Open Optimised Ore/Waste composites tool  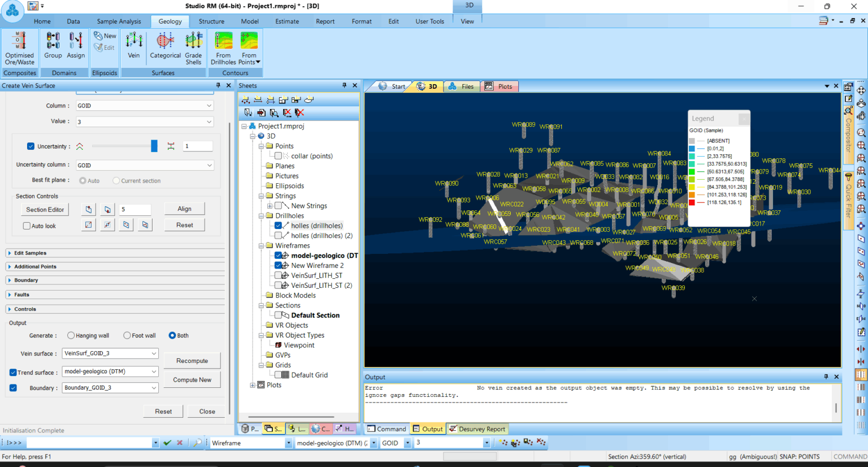tap(20, 49)
